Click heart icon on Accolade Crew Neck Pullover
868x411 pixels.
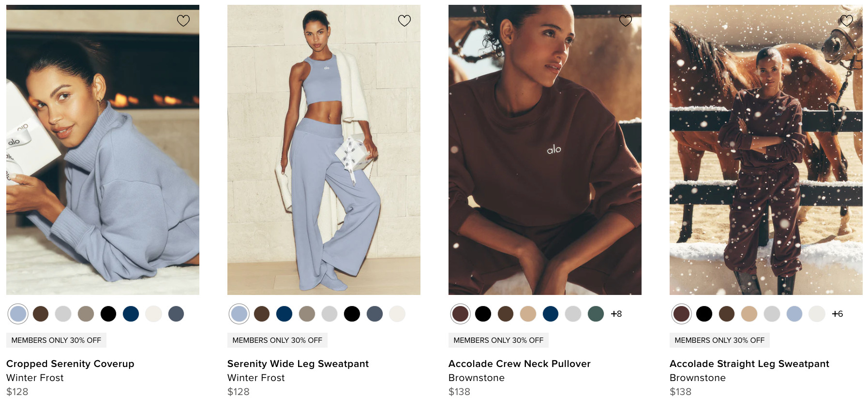coord(626,20)
